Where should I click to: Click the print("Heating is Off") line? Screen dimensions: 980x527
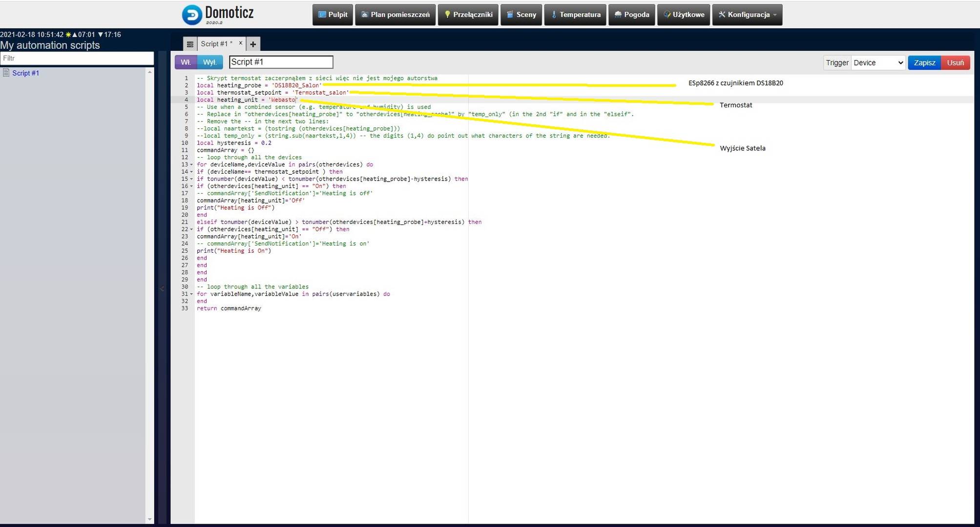coord(236,208)
